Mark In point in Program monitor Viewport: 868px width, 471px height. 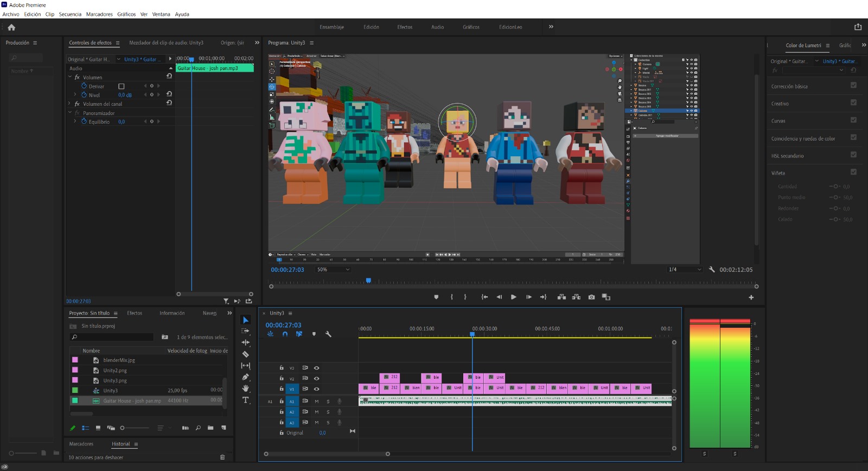pyautogui.click(x=451, y=297)
